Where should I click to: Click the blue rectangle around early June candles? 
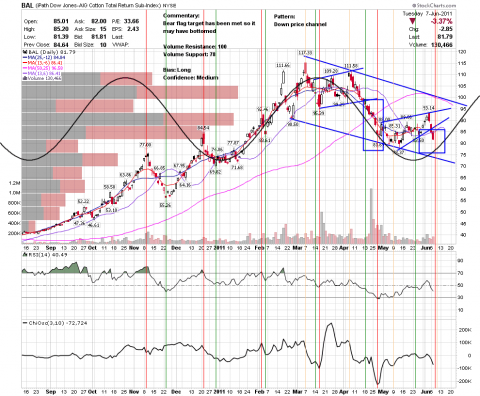[x=432, y=141]
